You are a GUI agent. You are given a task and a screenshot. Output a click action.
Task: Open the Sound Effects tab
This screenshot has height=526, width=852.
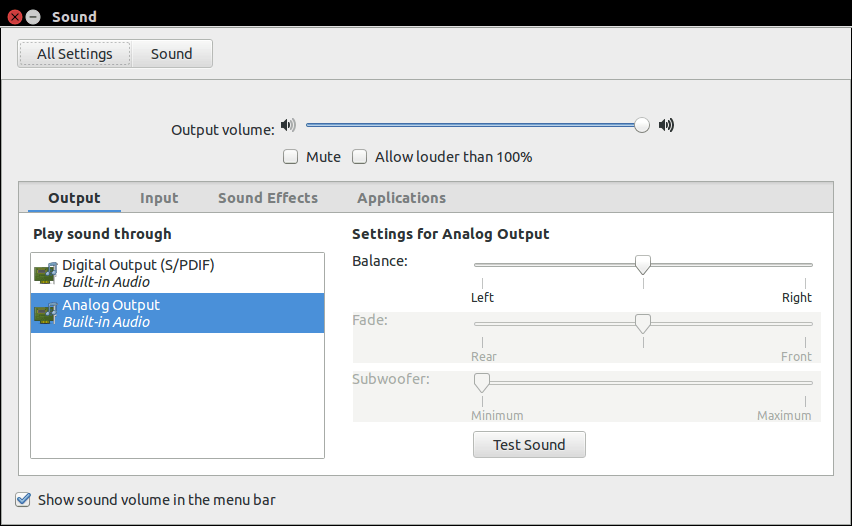coord(268,198)
